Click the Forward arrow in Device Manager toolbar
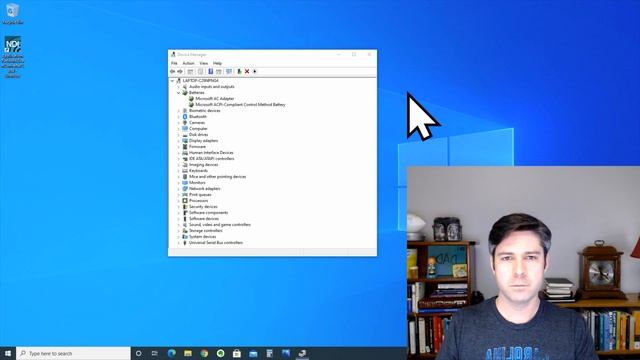The height and width of the screenshot is (360, 640). click(180, 71)
